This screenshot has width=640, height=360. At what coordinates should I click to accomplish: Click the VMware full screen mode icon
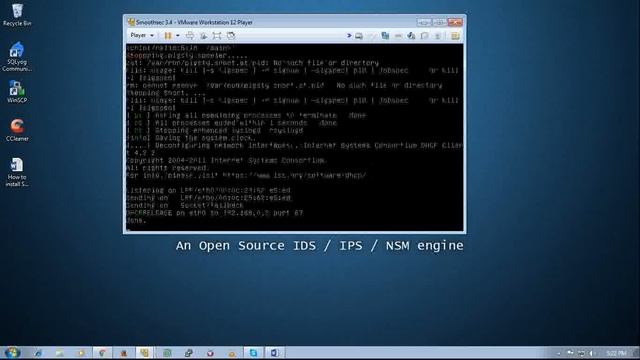217,36
